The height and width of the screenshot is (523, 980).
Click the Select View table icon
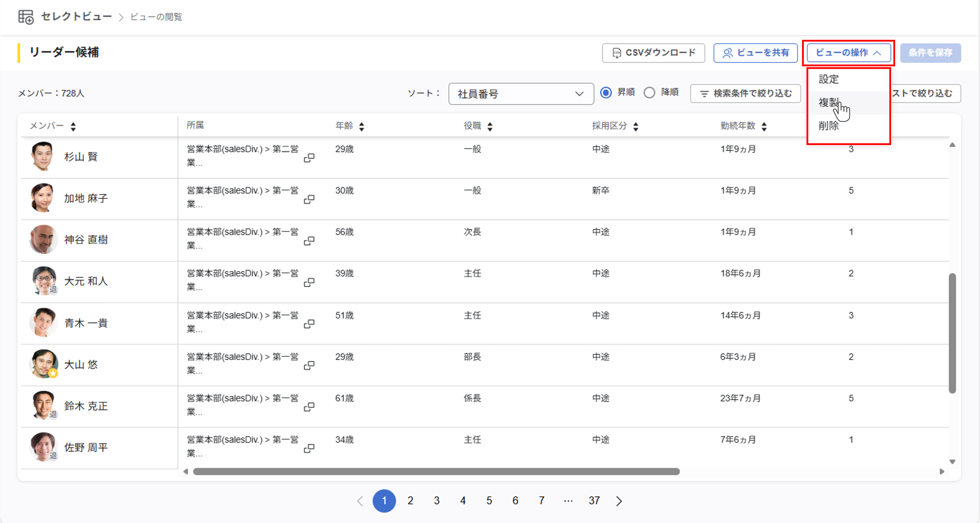point(26,17)
